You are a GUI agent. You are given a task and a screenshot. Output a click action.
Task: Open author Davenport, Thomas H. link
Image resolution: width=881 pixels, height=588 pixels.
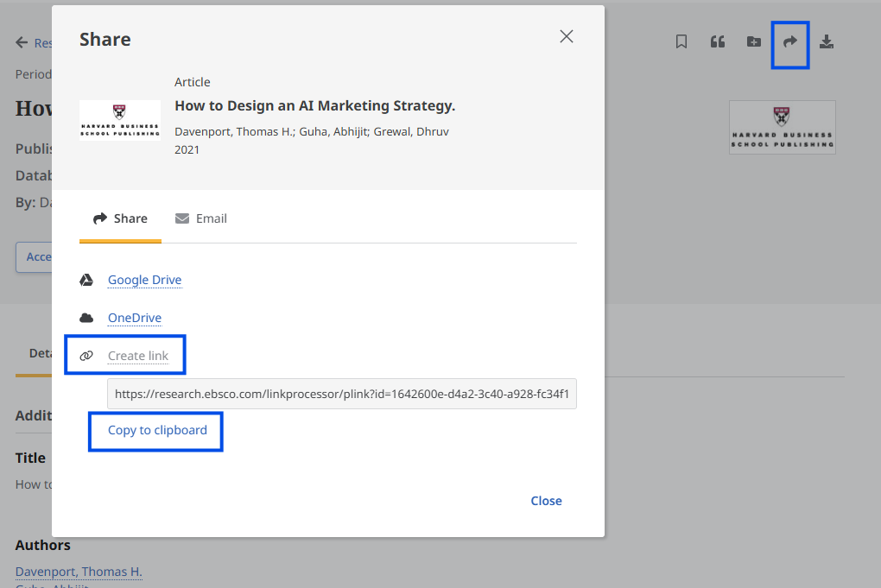click(79, 572)
